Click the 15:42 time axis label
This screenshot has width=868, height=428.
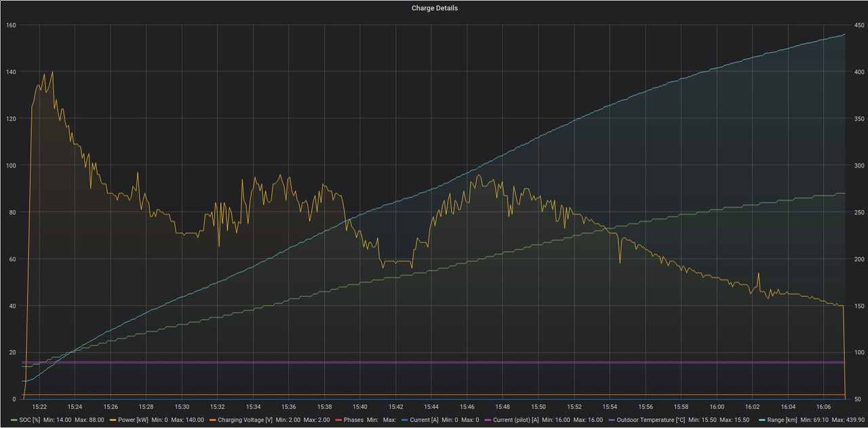[396, 407]
